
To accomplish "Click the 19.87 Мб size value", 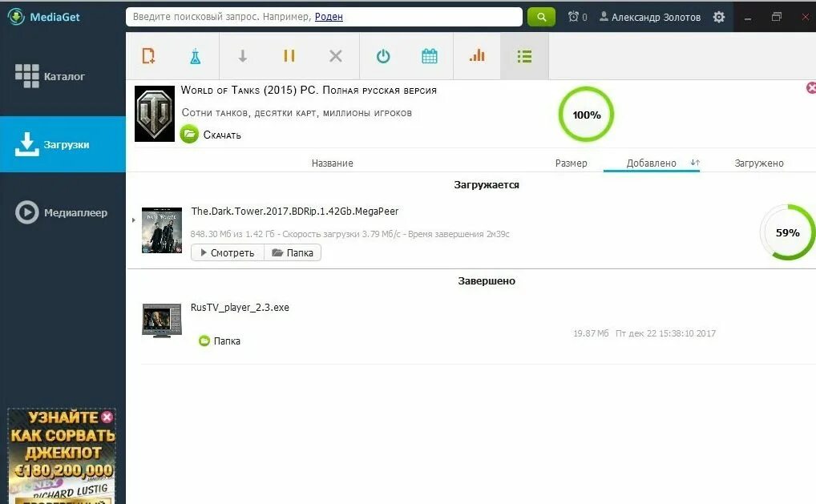I will (x=591, y=333).
